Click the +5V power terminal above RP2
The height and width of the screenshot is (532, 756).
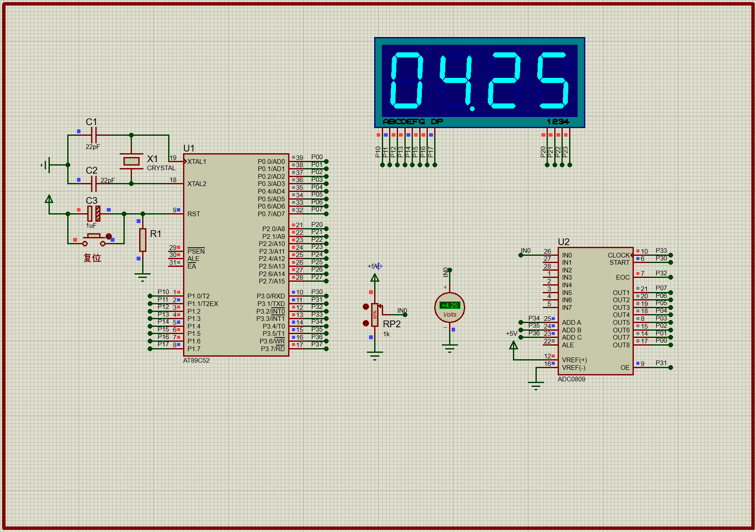pyautogui.click(x=375, y=278)
